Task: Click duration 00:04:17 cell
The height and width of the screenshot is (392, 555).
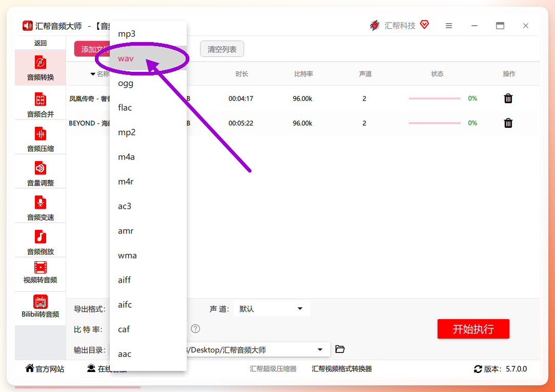Action: (241, 99)
